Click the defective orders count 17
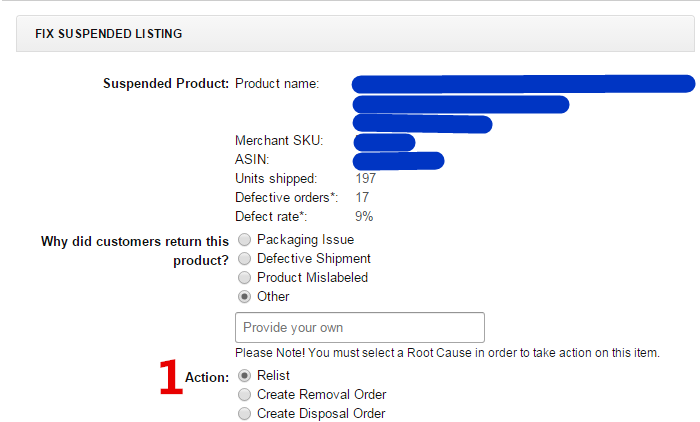 362,197
